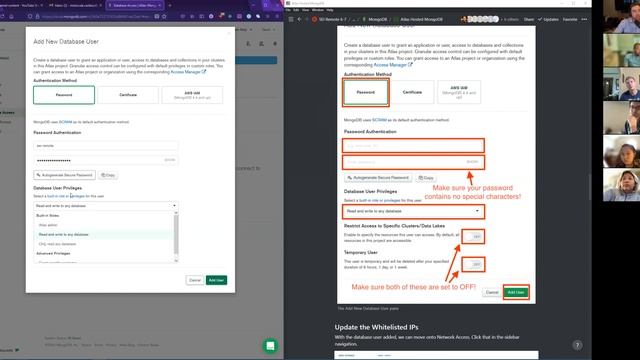Click the browser address bar
The image size is (640, 360).
96,16
